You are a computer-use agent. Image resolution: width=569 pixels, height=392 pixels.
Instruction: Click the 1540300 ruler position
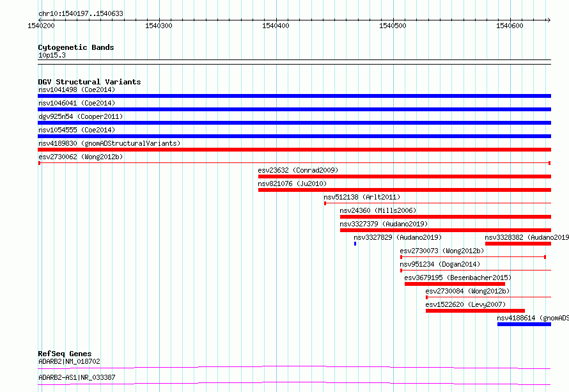[159, 26]
